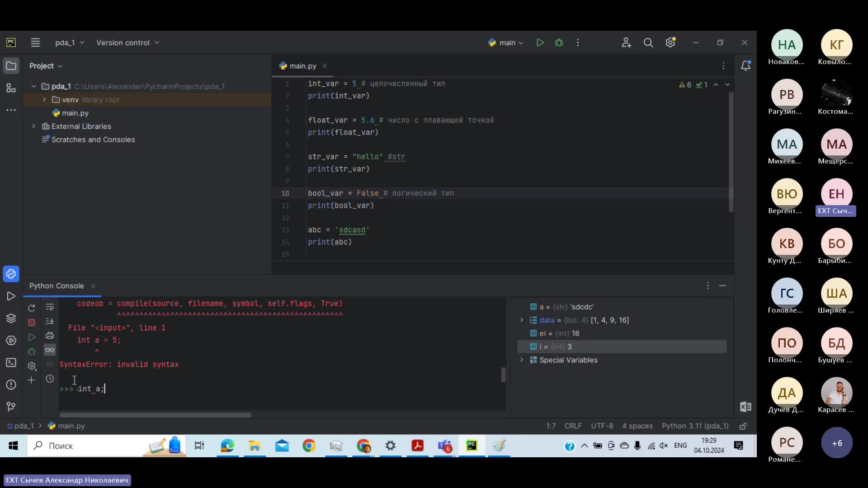The height and width of the screenshot is (488, 868).
Task: Open Version control dropdown
Action: coord(127,42)
